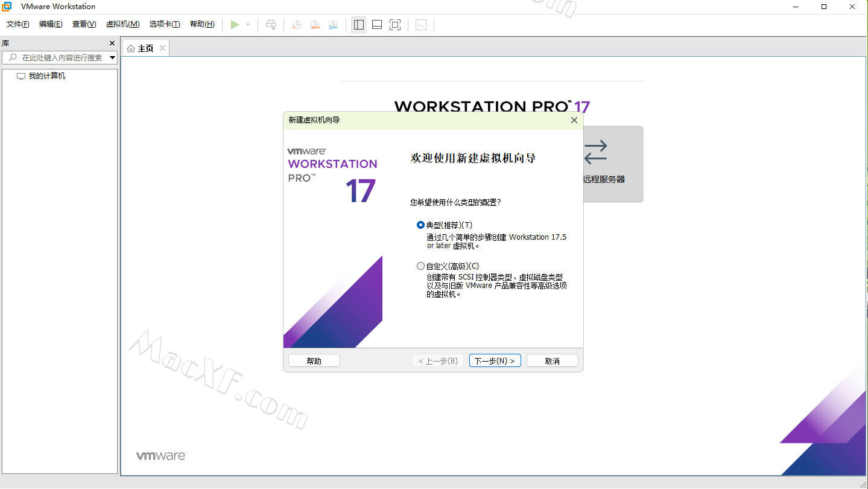
Task: Click the take snapshot clock icon
Action: (x=297, y=25)
